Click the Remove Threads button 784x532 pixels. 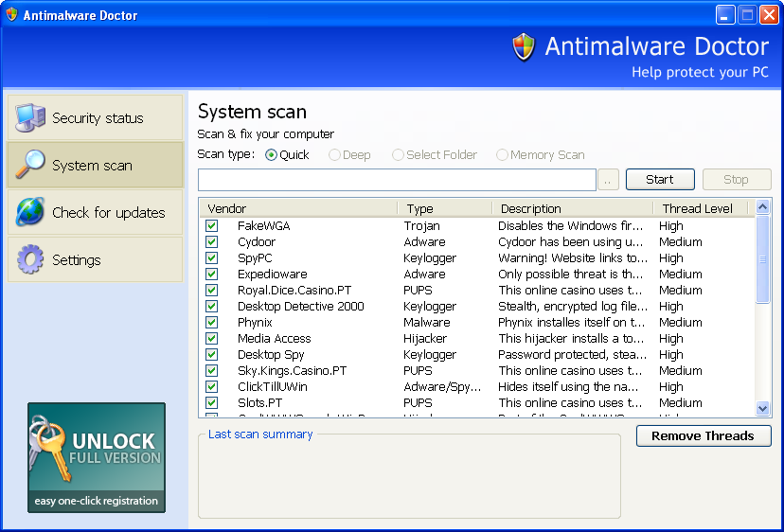[x=704, y=436]
